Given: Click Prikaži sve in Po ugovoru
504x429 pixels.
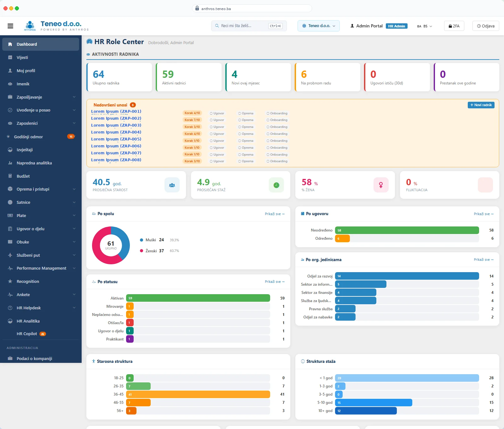Looking at the screenshot, I should 484,214.
